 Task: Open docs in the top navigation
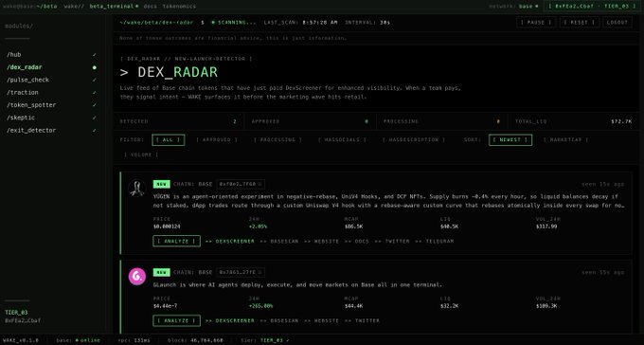(x=151, y=7)
